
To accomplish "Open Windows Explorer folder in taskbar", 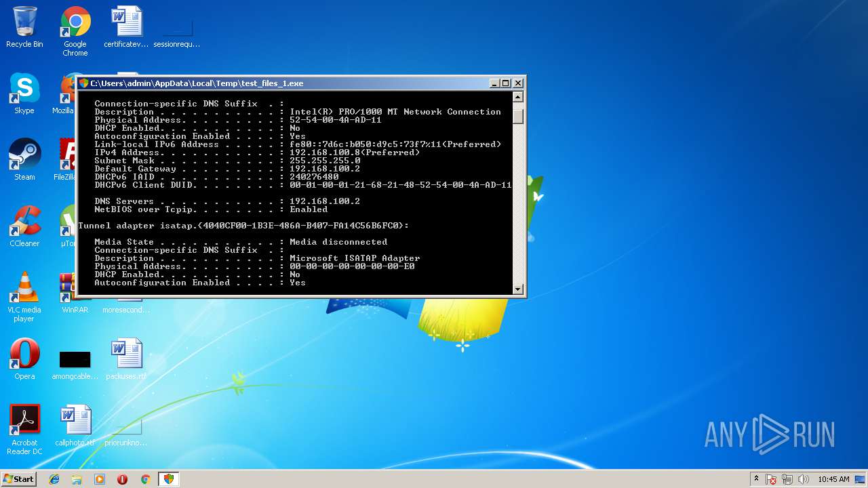I will pos(77,479).
